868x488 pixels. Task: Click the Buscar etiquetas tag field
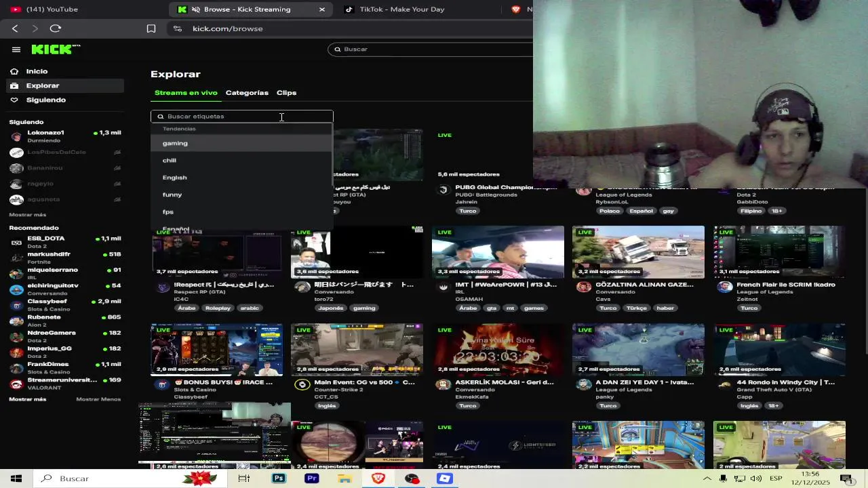(x=242, y=116)
